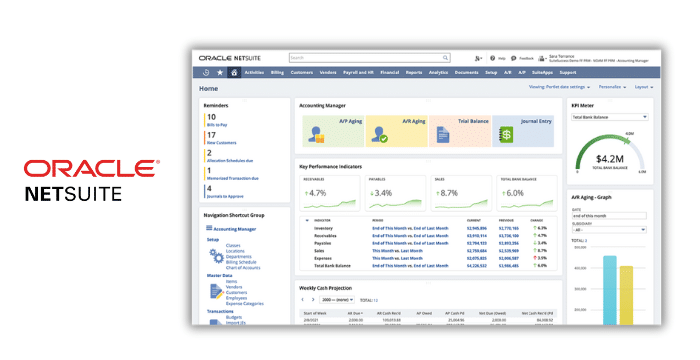Expand Viewing Portlet date settings
The height and width of the screenshot is (360, 700).
[x=559, y=87]
